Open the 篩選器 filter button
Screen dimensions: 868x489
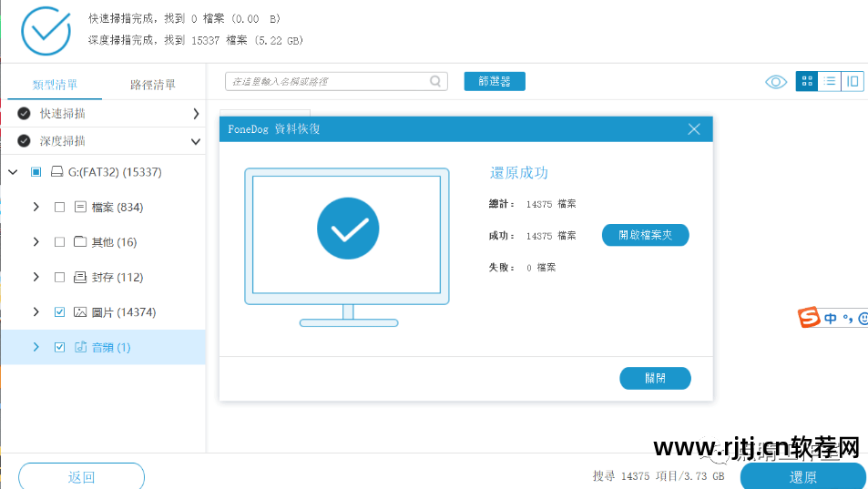[495, 81]
